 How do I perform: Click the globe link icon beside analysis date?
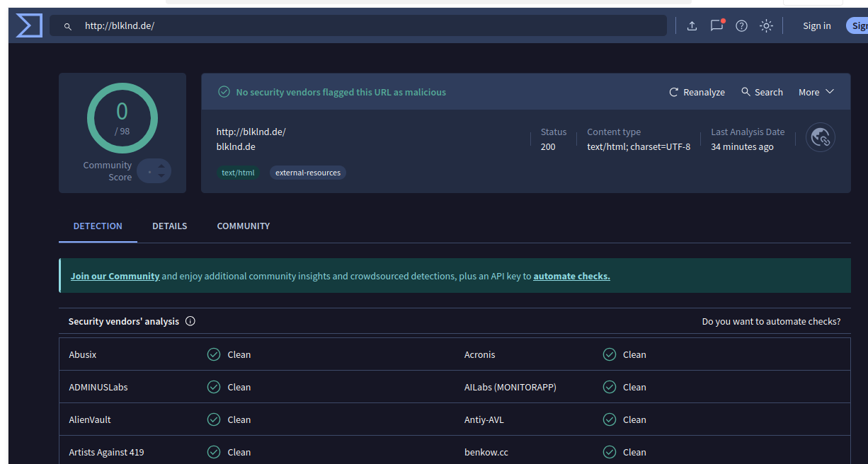821,137
